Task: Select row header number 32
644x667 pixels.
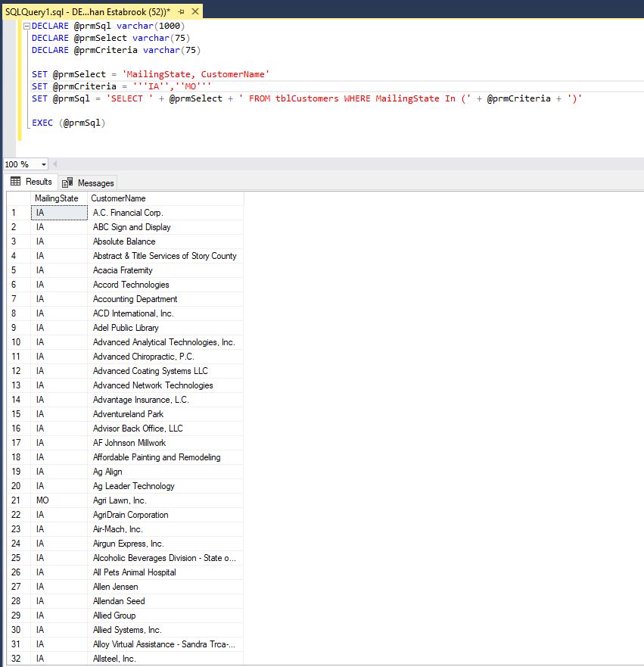Action: (x=19, y=659)
